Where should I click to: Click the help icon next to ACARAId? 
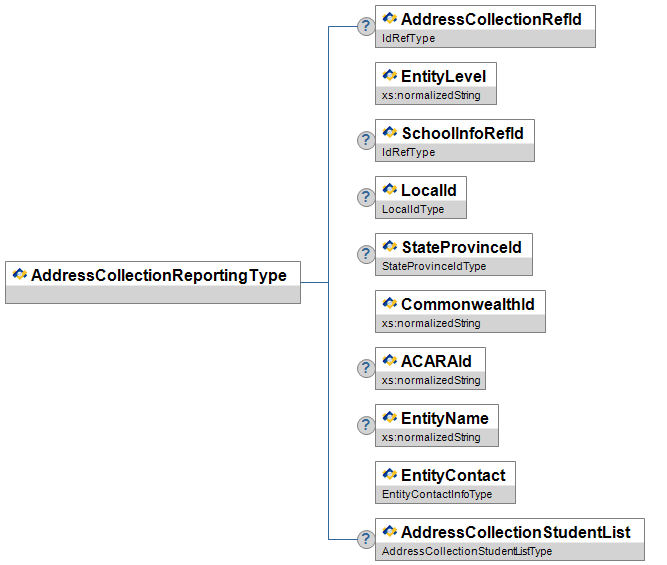(366, 369)
